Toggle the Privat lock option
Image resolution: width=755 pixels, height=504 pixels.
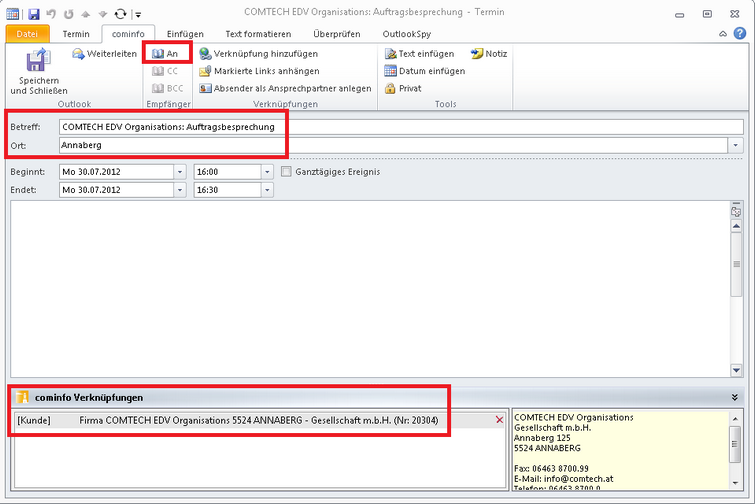[x=391, y=88]
